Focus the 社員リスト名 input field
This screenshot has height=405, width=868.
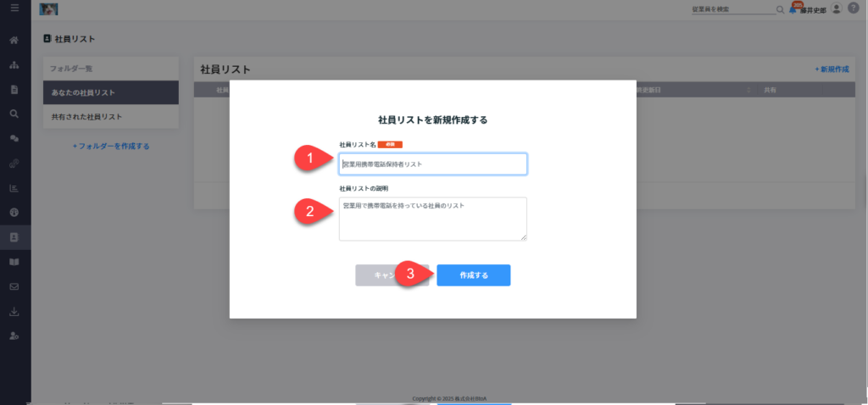[x=433, y=164]
